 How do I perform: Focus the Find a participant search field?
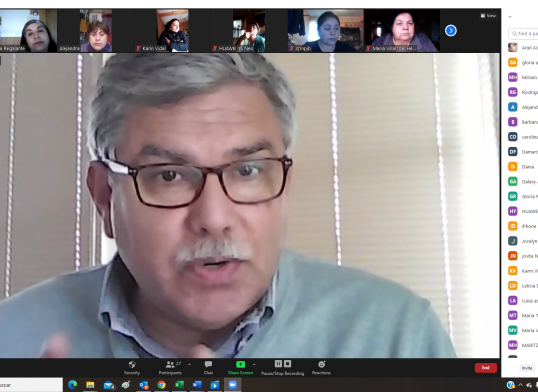click(x=523, y=33)
